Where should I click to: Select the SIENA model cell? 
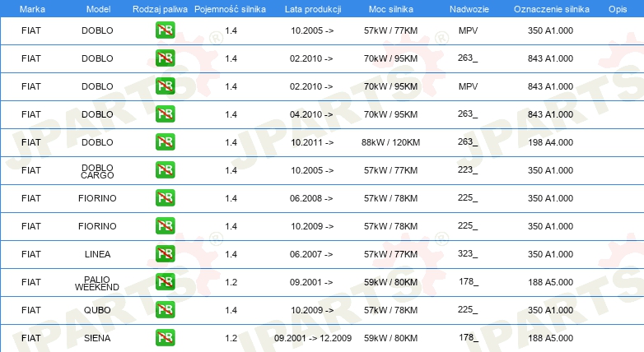pos(97,338)
